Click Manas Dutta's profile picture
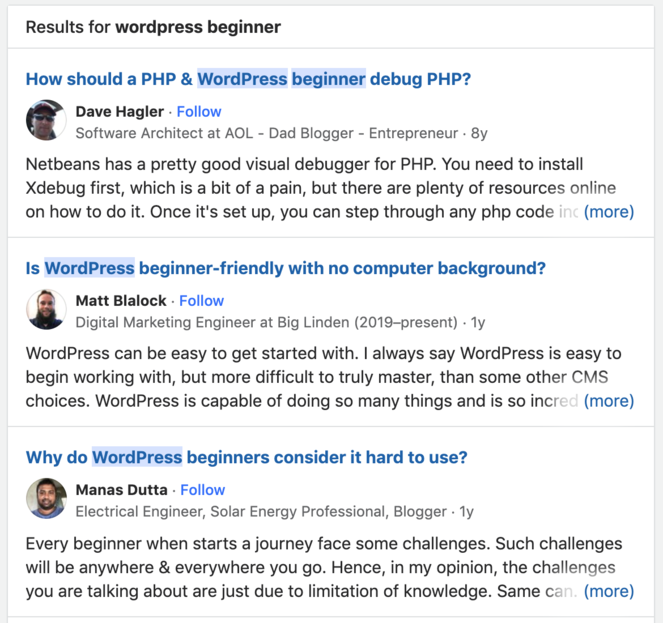Screen dimensions: 663x623 46,499
